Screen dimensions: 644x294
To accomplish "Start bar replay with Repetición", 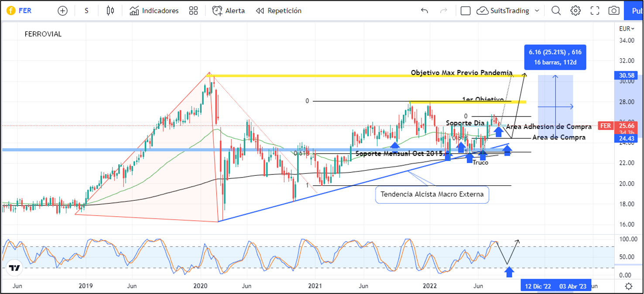I will [279, 11].
